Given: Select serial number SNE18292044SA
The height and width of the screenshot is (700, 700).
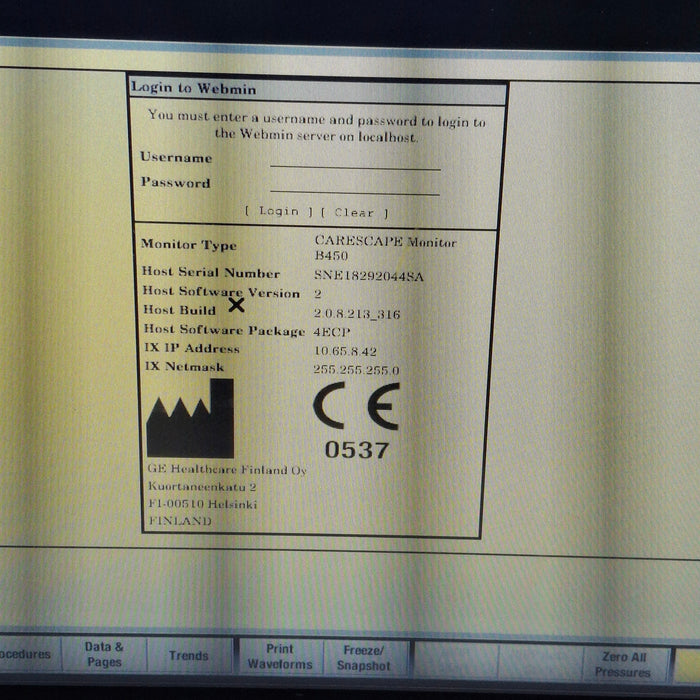Looking at the screenshot, I should pos(369,276).
